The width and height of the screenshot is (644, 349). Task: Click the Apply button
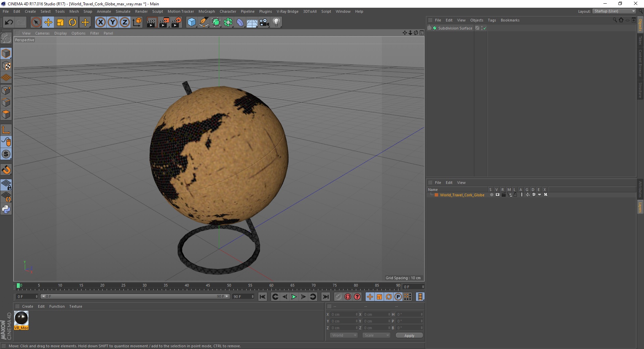click(409, 336)
